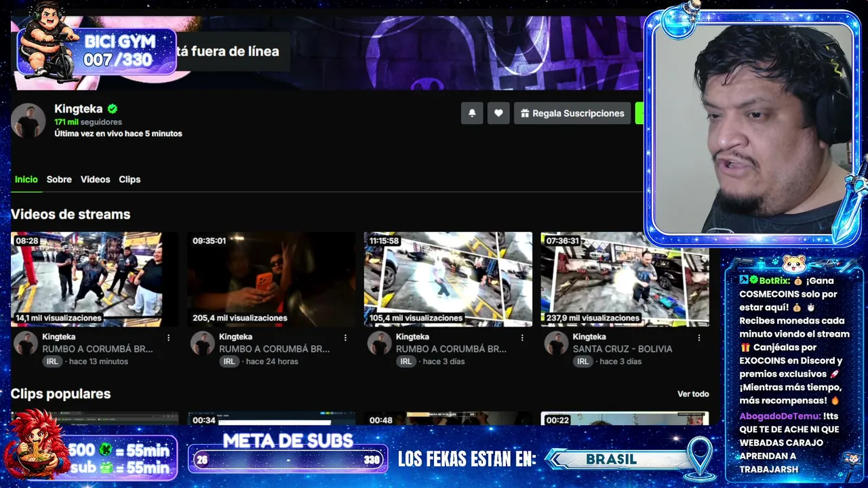Screen dimensions: 868x488
Task: Click the '14,1 mil visualizaciones' label
Action: click(58, 318)
